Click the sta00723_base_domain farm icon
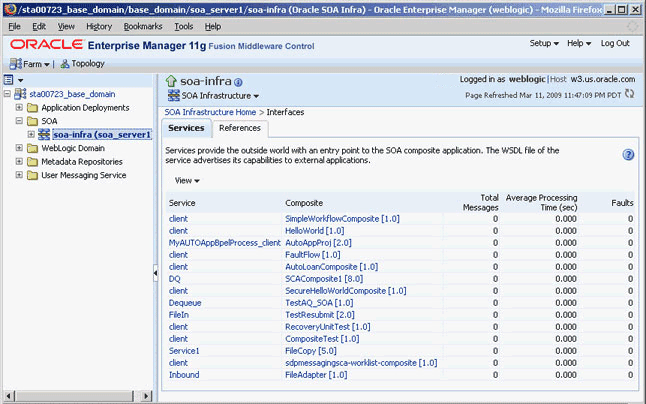 [x=20, y=94]
